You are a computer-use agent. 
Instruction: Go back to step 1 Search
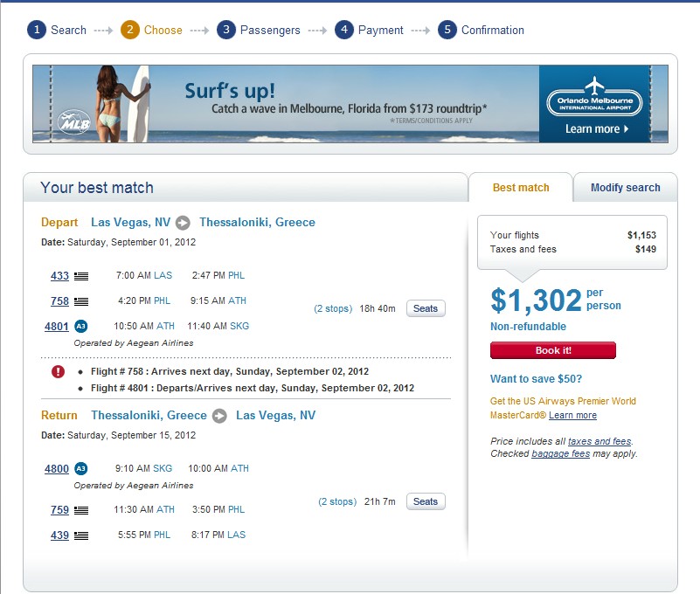click(x=57, y=31)
